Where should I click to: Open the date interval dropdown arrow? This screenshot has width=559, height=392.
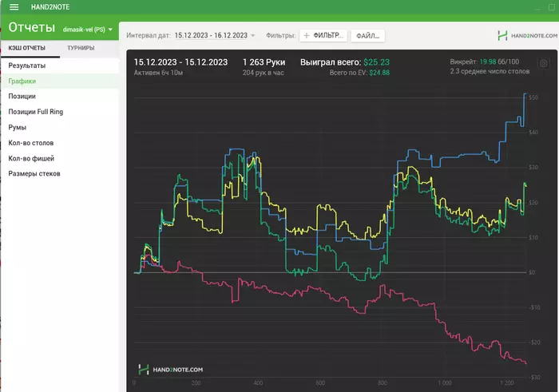[x=253, y=35]
